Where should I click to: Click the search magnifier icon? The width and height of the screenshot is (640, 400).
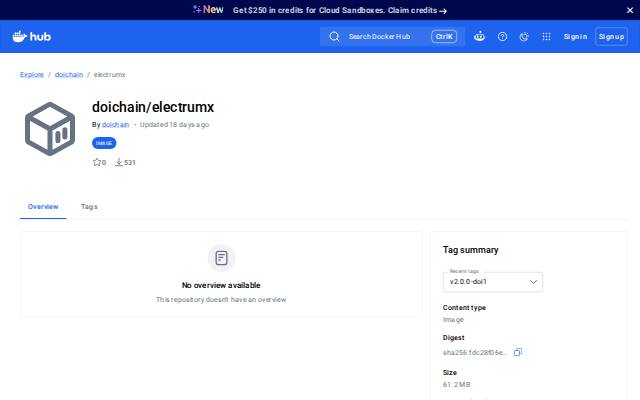pos(334,37)
